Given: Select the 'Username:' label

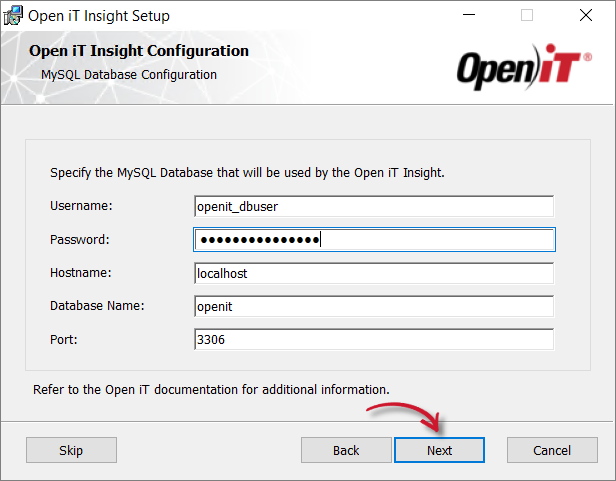Looking at the screenshot, I should 81,206.
